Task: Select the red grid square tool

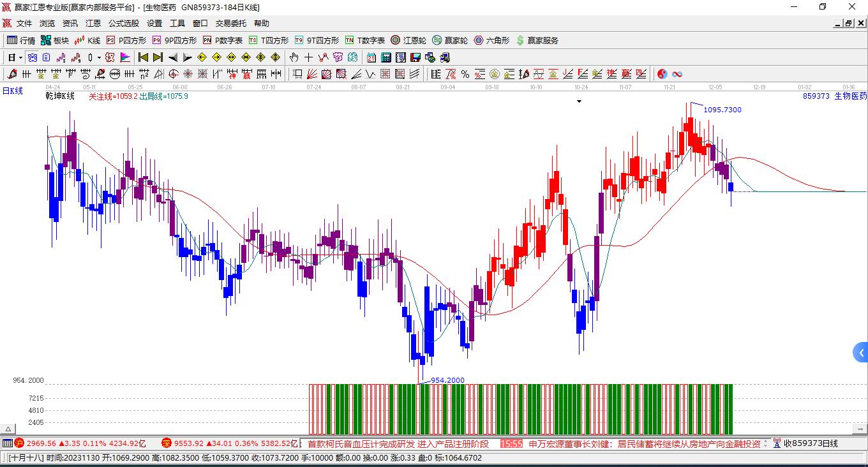Action: point(385,74)
